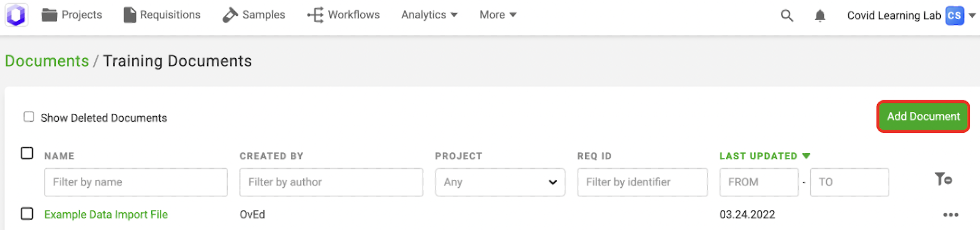Select the Example Data Import File checkbox
The width and height of the screenshot is (980, 230).
click(x=27, y=213)
